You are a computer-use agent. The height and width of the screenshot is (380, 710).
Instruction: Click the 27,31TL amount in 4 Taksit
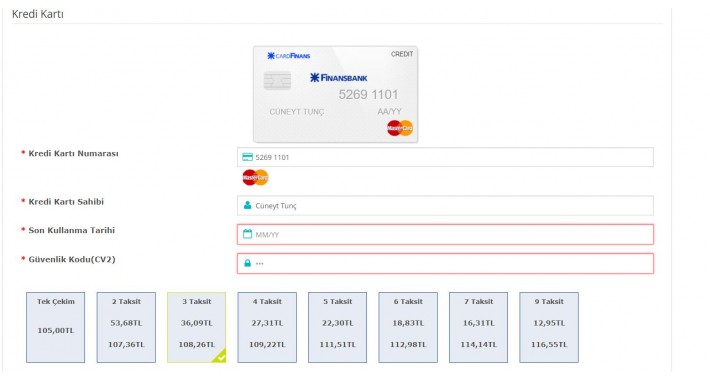coord(267,323)
